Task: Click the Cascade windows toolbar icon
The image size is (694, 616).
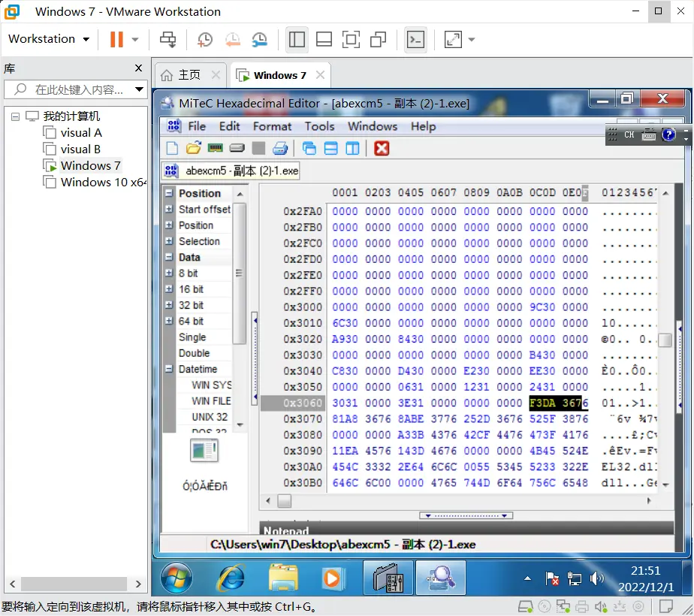Action: (x=309, y=148)
